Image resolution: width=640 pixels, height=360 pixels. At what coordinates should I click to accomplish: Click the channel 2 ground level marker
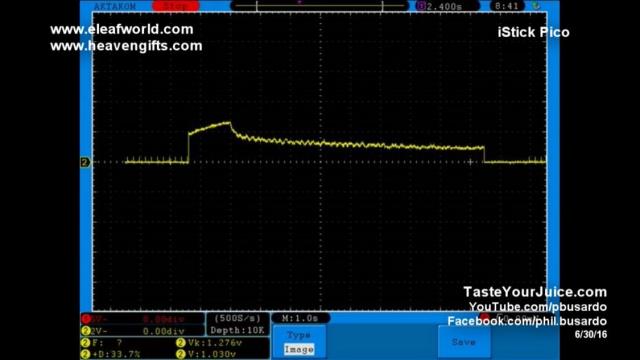tap(84, 162)
